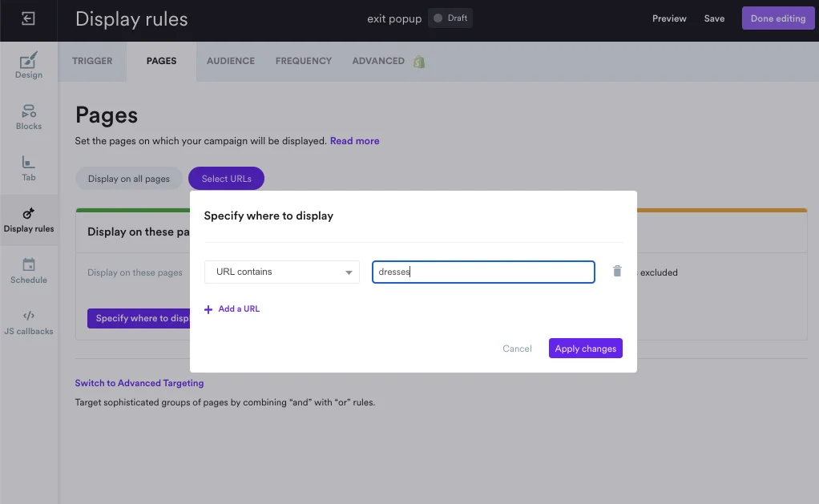Select the Display rules sidebar icon
This screenshot has width=819, height=504.
coord(29,220)
